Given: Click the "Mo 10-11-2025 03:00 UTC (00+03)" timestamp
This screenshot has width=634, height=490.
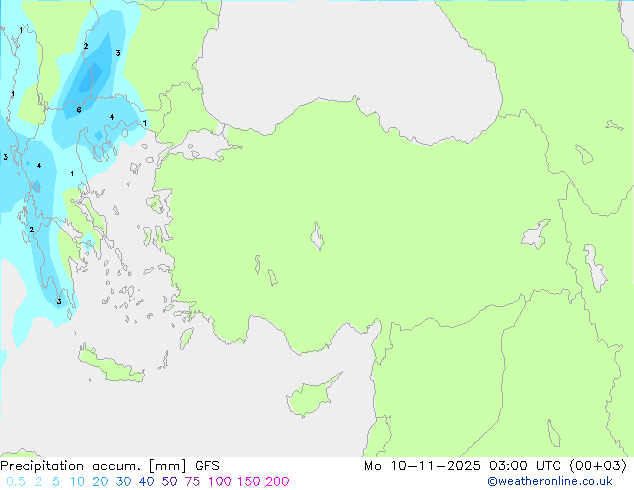Looking at the screenshot, I should [x=495, y=466].
